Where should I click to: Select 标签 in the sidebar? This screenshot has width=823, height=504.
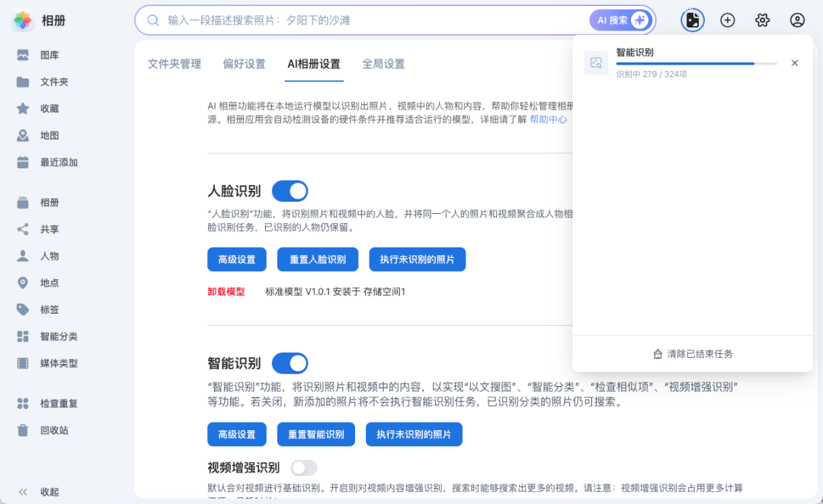(x=47, y=309)
